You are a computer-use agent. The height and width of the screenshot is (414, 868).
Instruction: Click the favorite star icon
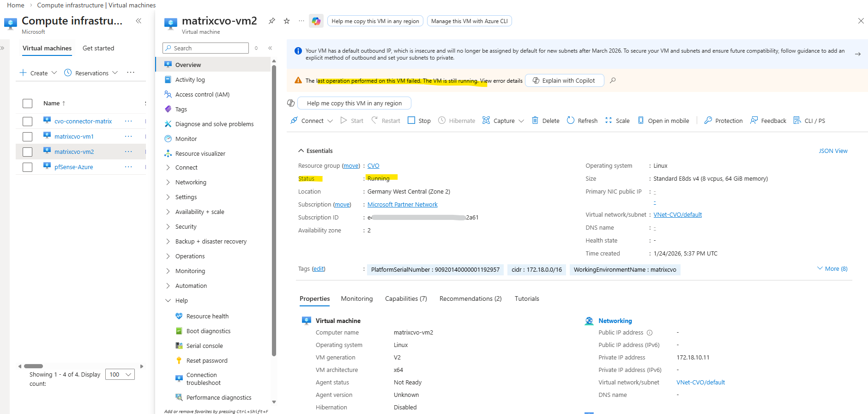coord(287,21)
